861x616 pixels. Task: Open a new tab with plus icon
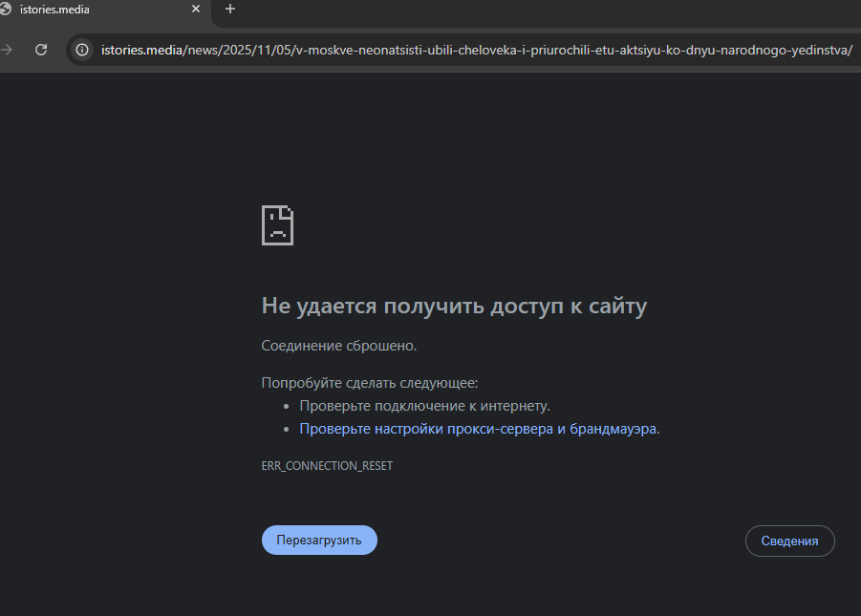230,9
